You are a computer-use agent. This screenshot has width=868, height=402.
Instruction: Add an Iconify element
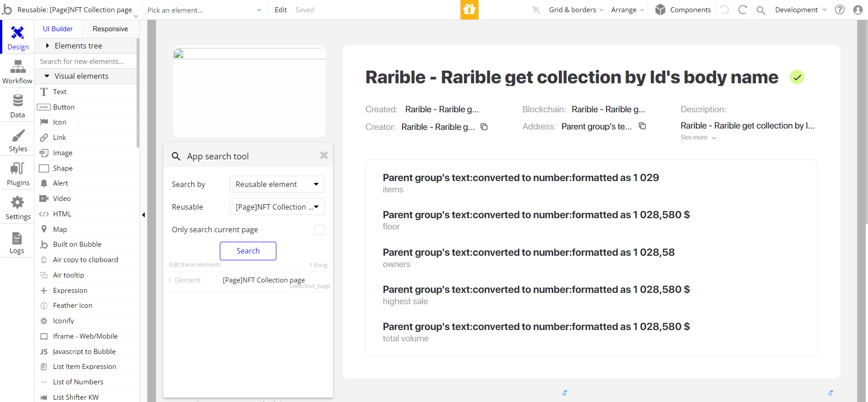tap(86, 321)
